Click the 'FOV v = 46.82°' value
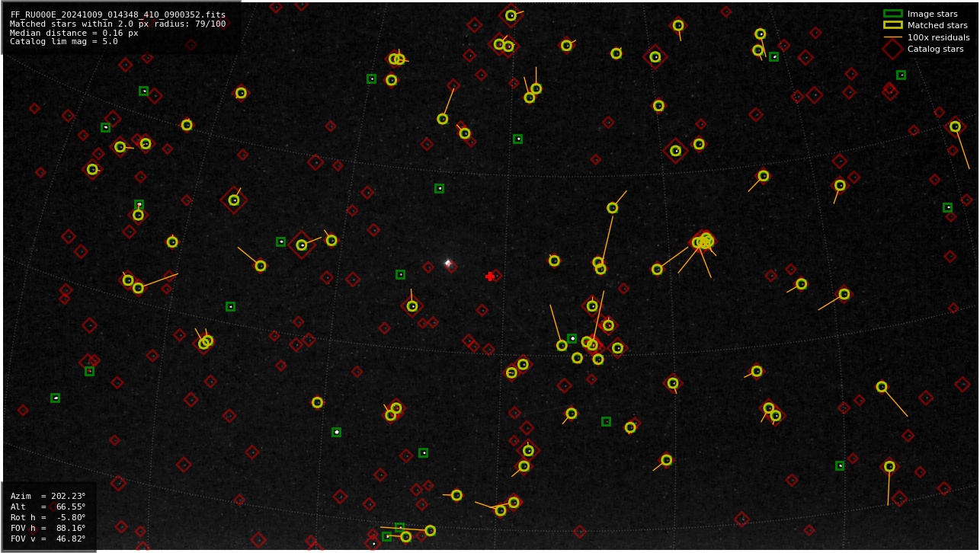 48,539
